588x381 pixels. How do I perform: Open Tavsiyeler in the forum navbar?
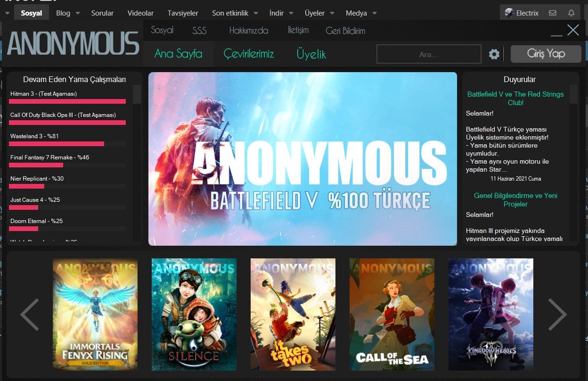[x=183, y=13]
